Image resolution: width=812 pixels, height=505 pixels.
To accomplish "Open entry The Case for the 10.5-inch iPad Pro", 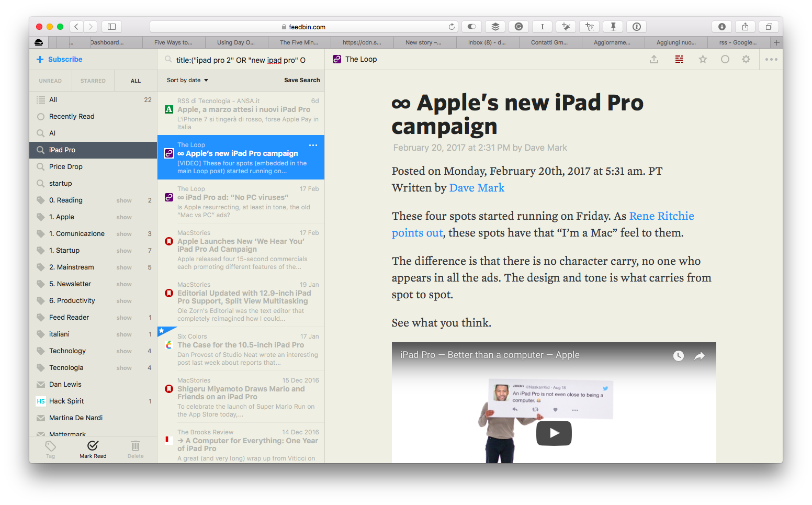I will (241, 350).
